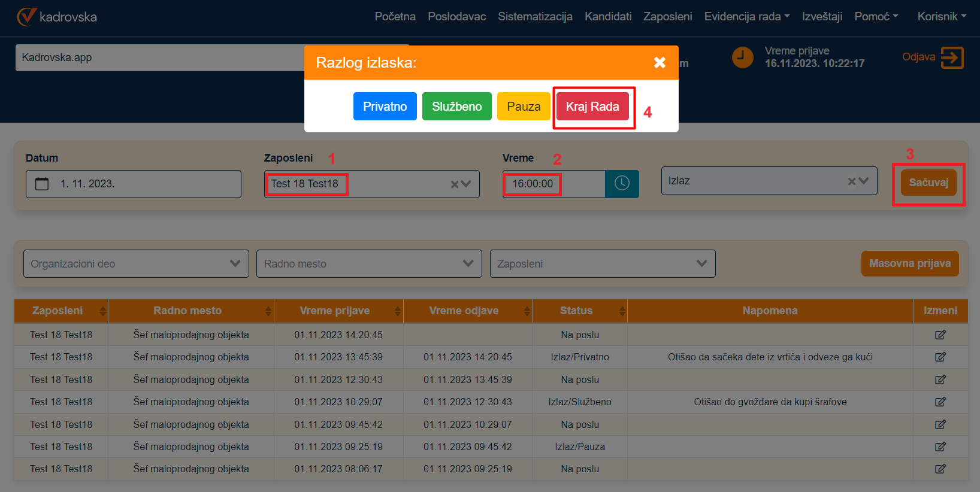
Task: Close the Razlog izlaska dialog
Action: 660,63
